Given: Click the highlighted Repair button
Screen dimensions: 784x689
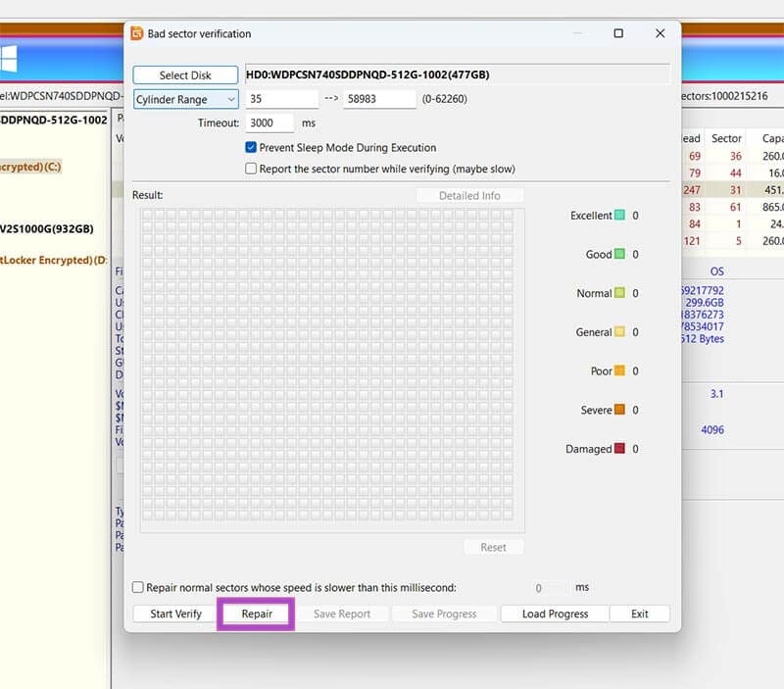Looking at the screenshot, I should (255, 614).
